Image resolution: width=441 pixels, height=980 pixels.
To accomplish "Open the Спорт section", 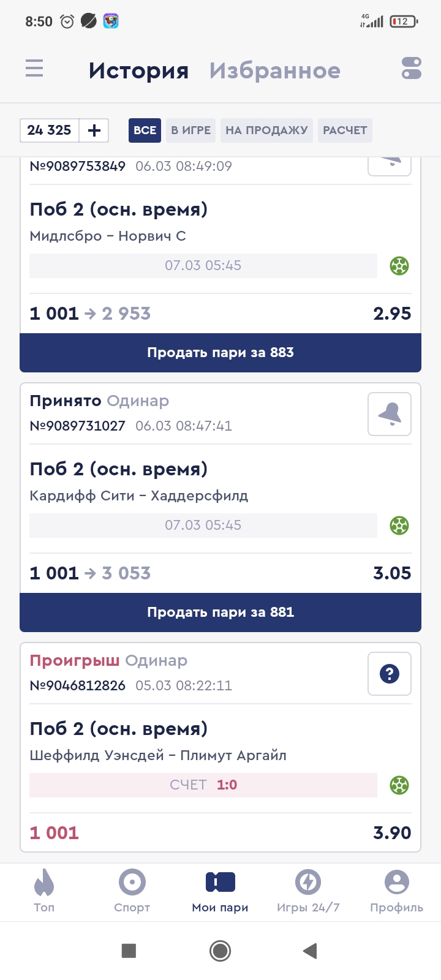I will (132, 891).
